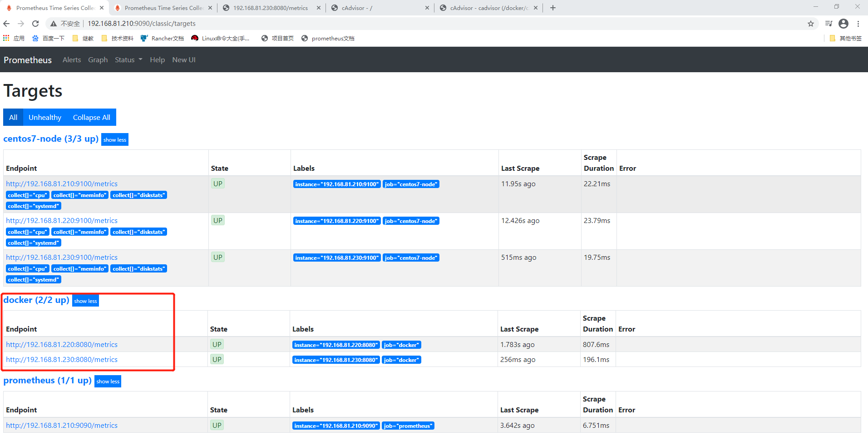Click the apps grid icon on the bookmarks bar
Viewport: 868px width, 436px height.
pyautogui.click(x=6, y=38)
